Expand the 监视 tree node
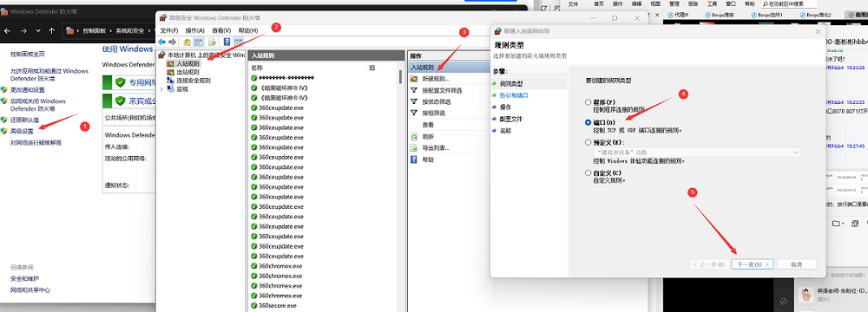The height and width of the screenshot is (312, 868). [x=161, y=89]
